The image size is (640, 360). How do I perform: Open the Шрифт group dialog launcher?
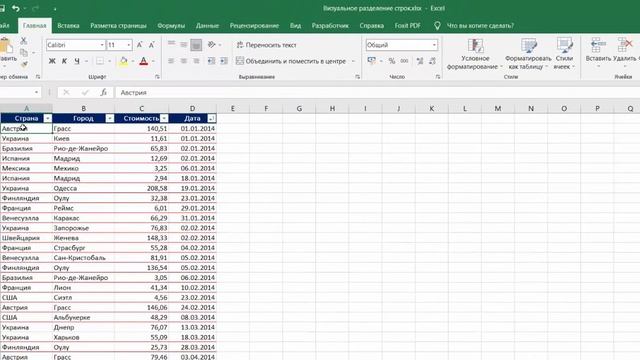157,77
